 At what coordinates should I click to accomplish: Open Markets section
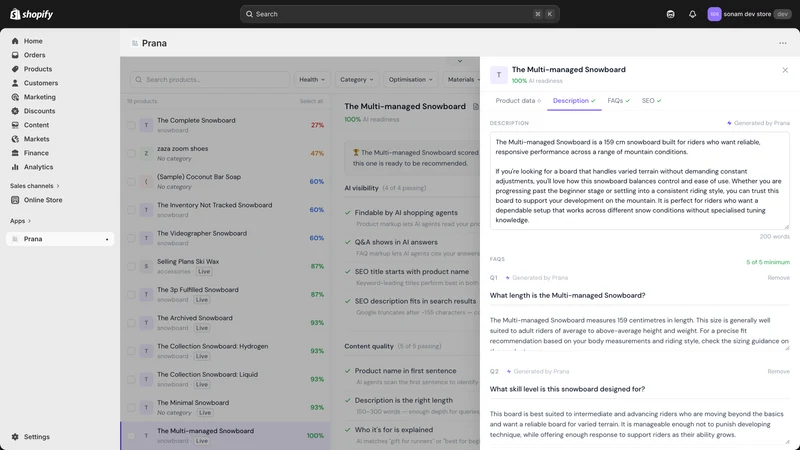coord(36,139)
